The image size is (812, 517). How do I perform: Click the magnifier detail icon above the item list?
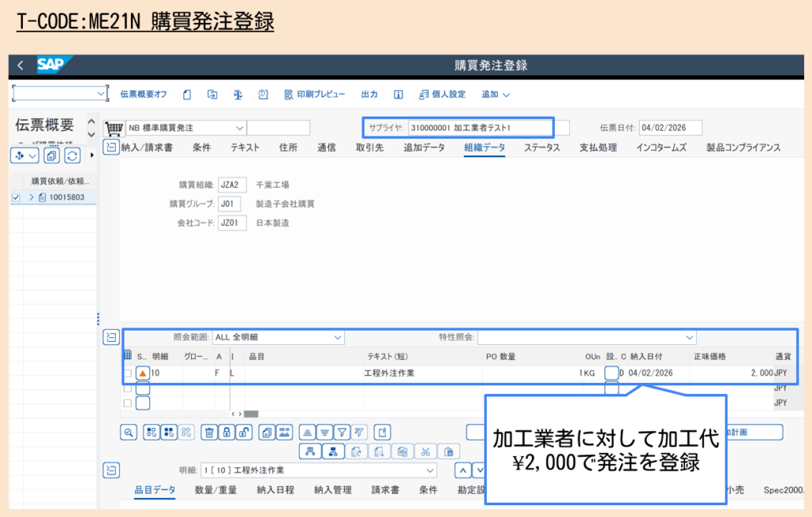tap(128, 431)
